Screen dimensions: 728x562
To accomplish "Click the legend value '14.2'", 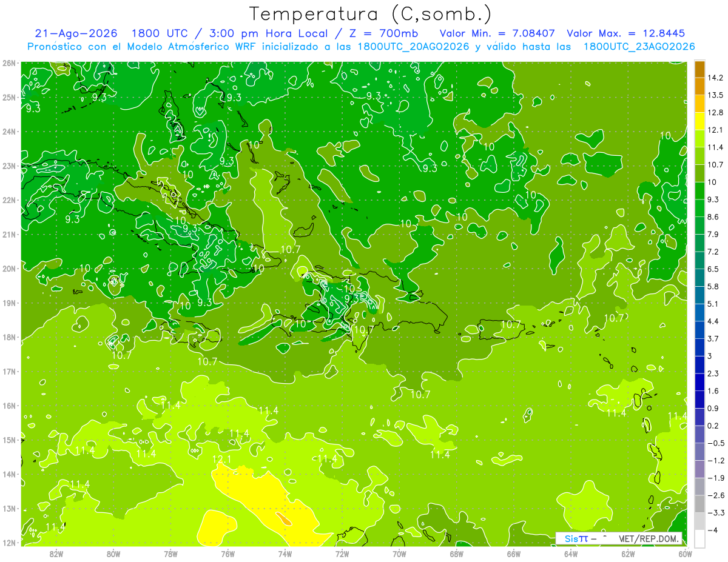I will coord(715,78).
